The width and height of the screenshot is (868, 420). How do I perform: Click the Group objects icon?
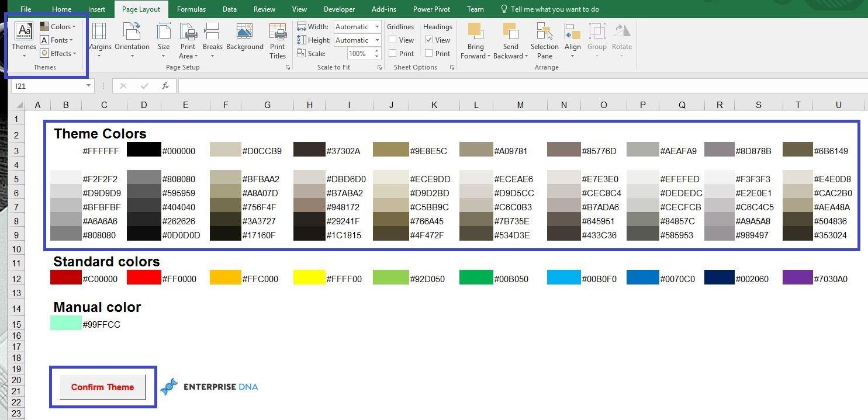click(597, 31)
